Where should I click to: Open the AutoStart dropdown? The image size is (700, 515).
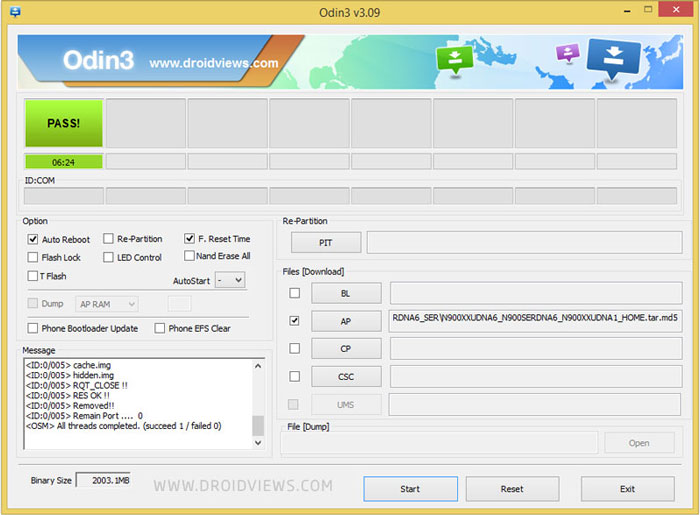230,280
